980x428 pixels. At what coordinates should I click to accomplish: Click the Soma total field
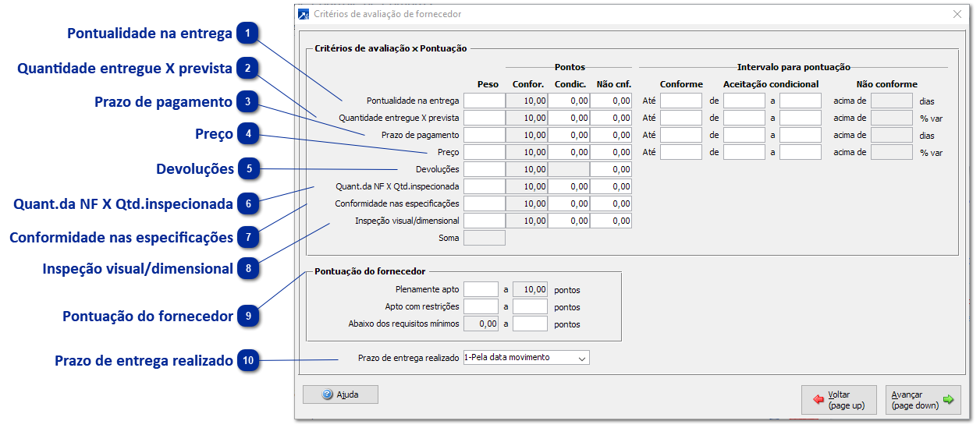click(x=485, y=238)
